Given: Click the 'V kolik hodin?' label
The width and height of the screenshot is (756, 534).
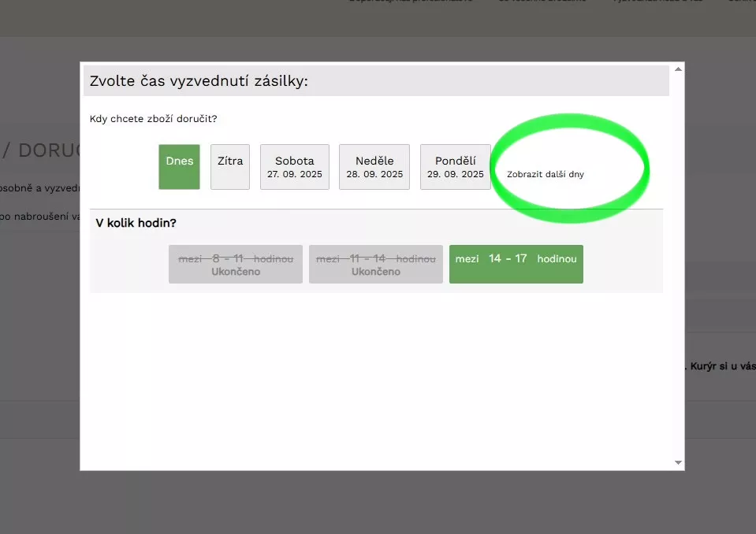Looking at the screenshot, I should [136, 223].
